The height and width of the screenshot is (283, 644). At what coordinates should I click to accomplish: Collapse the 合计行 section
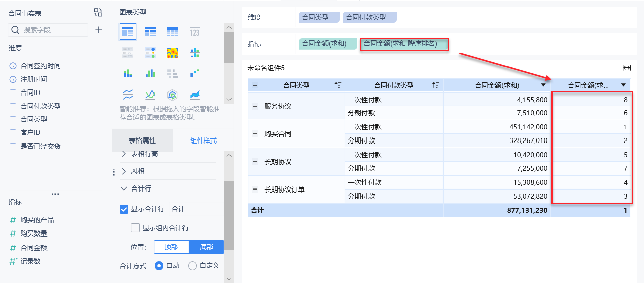tap(124, 188)
